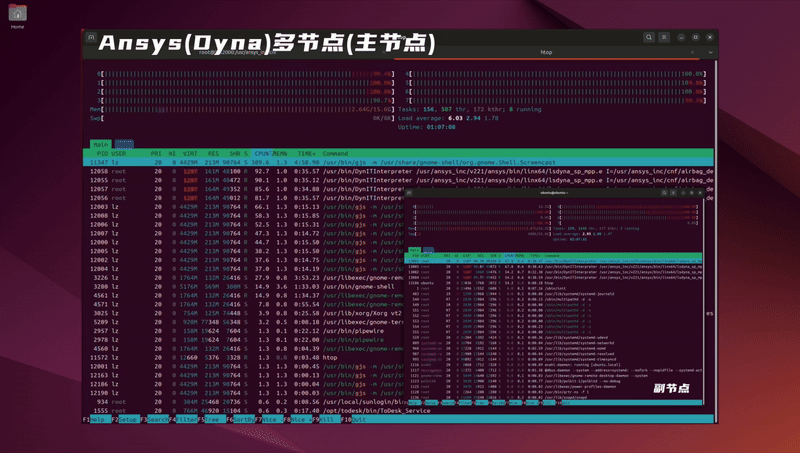
Task: Click the Mem usage meter bar
Action: 242,109
